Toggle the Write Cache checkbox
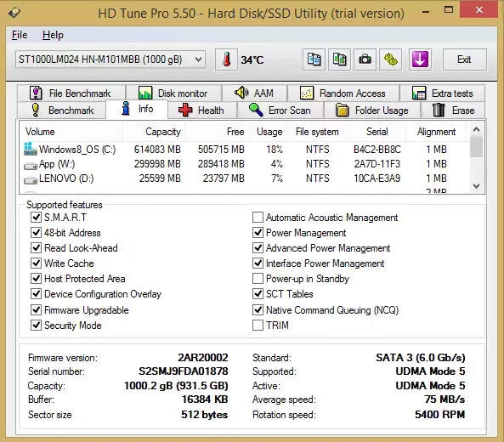The height and width of the screenshot is (442, 504). tap(36, 263)
